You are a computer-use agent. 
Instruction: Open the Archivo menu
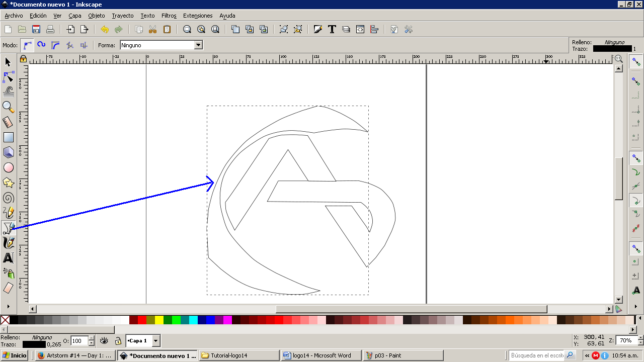(14, 16)
